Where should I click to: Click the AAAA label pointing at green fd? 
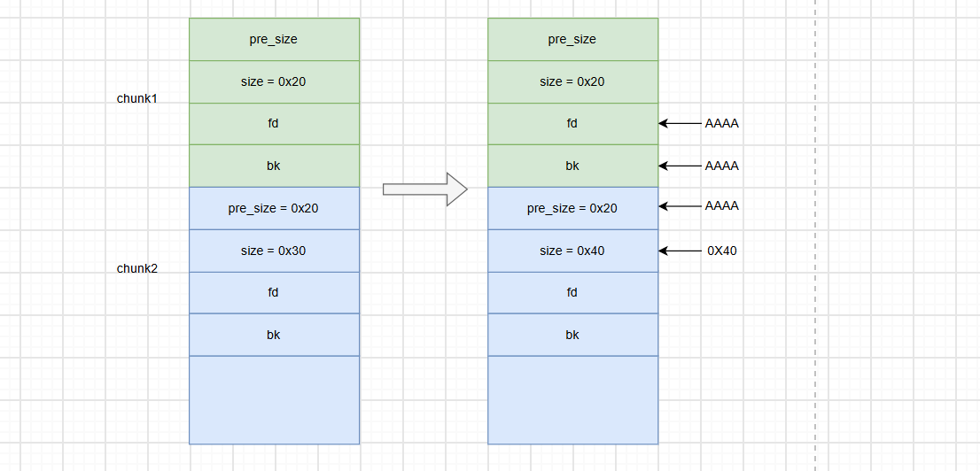point(722,124)
